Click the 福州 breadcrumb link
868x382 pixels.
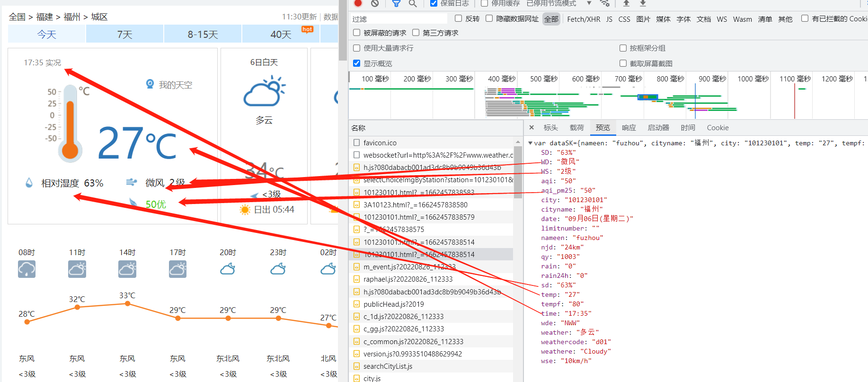72,17
